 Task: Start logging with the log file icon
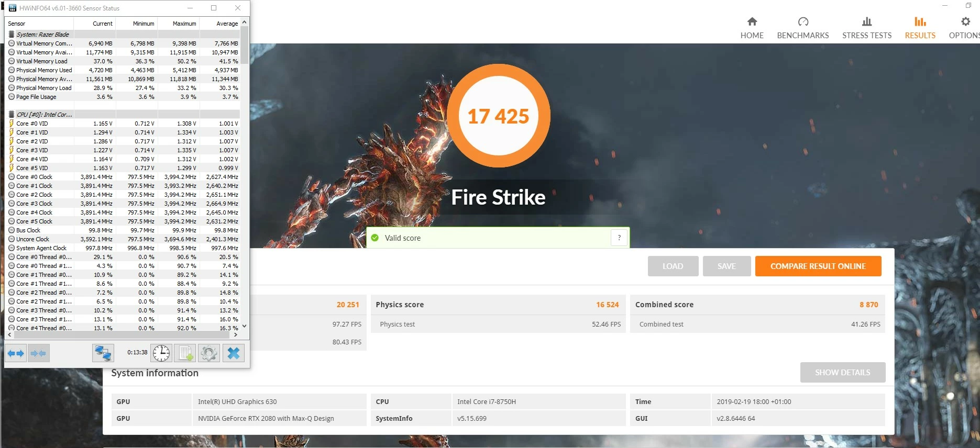(x=185, y=353)
